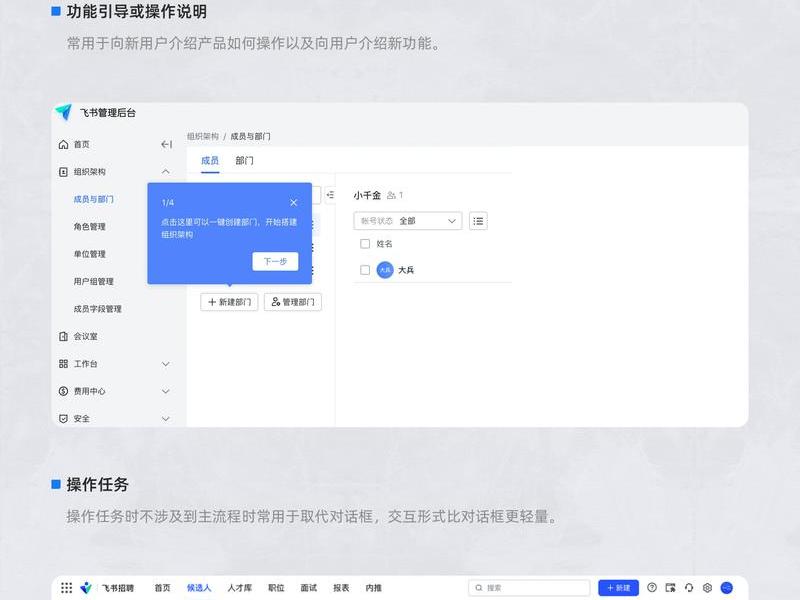The image size is (800, 600).
Task: Open 首页 in the admin sidebar
Action: (82, 144)
